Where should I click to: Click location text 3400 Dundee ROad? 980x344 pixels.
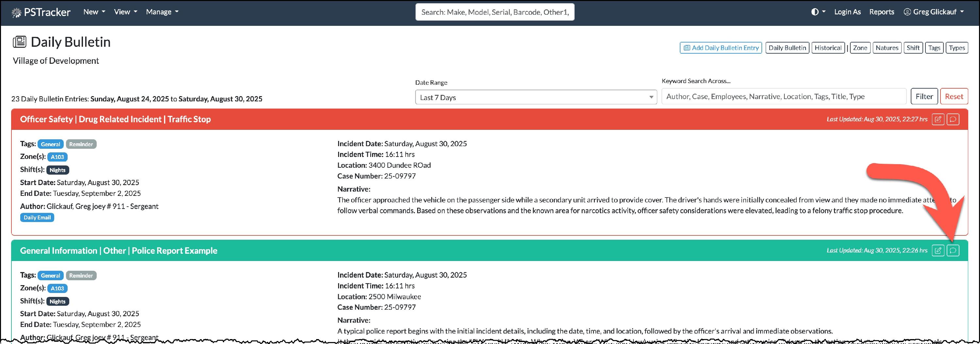tap(400, 165)
